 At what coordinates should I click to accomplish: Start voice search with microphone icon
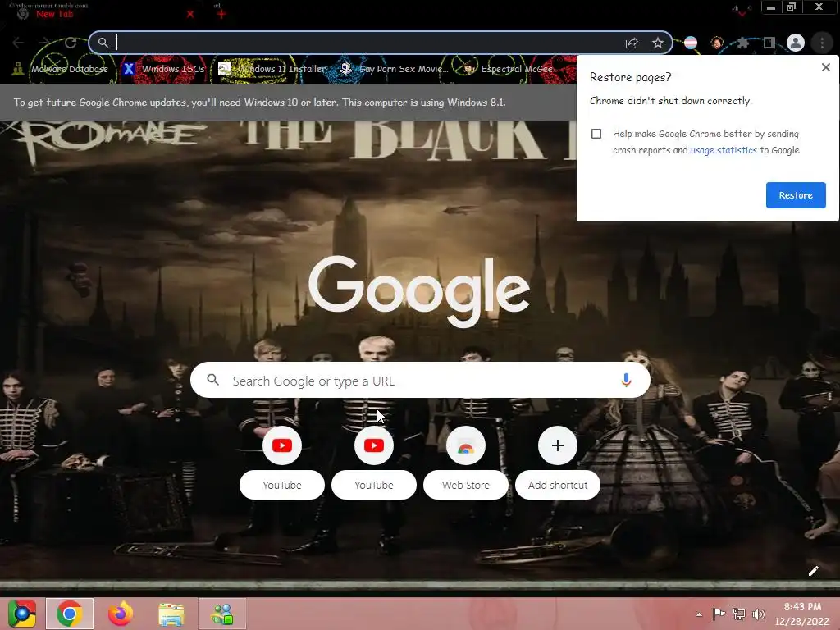click(x=626, y=381)
